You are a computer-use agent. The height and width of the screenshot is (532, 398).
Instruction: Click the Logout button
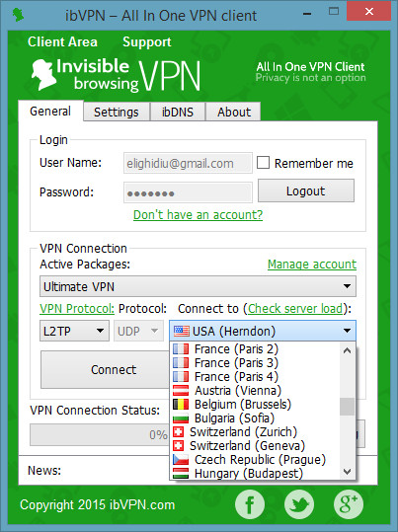pos(306,191)
